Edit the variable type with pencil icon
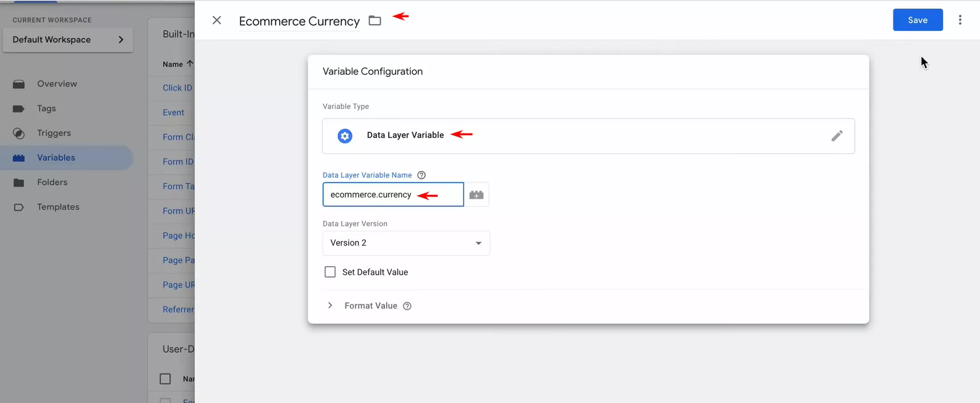The width and height of the screenshot is (980, 403). tap(836, 136)
